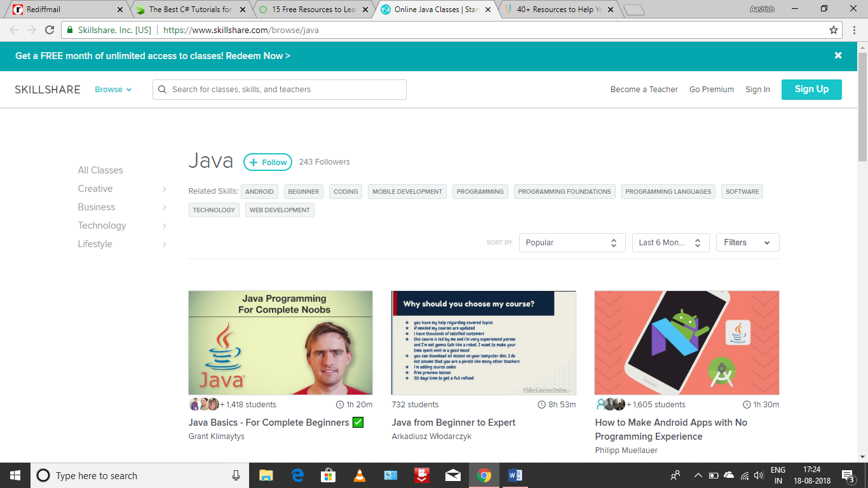Click the SKILLSHARE logo

48,90
